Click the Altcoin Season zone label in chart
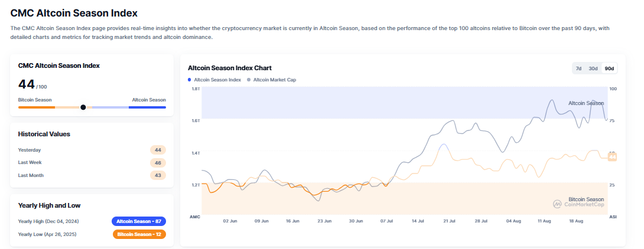This screenshot has height=249, width=644. point(586,103)
